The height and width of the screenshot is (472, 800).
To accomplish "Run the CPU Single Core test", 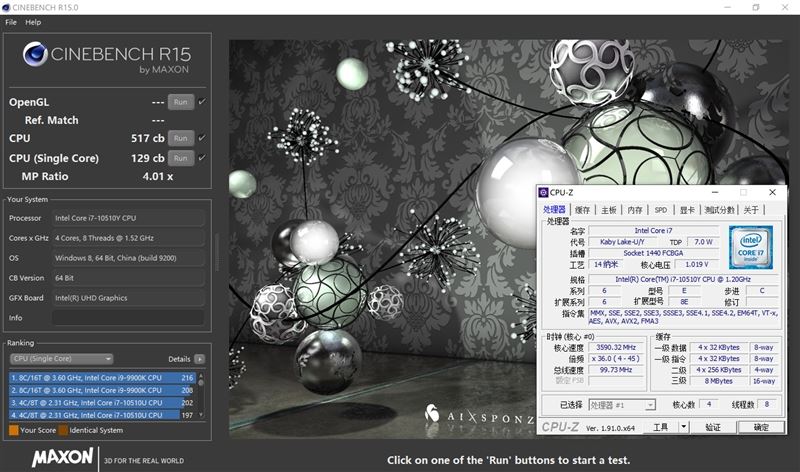I will pyautogui.click(x=181, y=158).
